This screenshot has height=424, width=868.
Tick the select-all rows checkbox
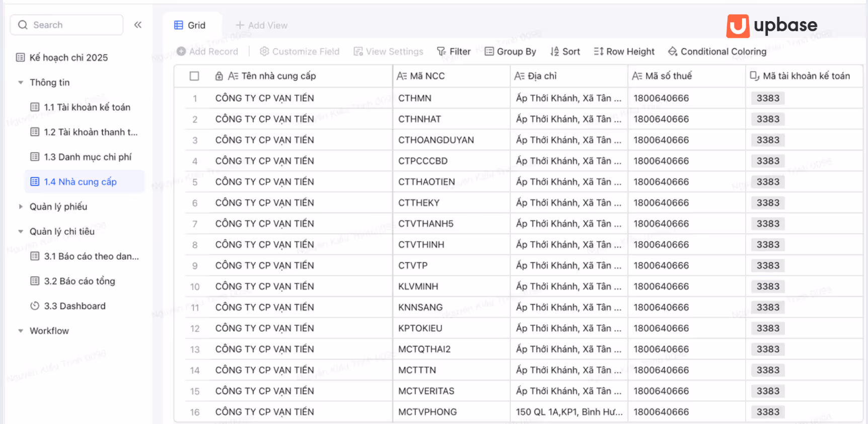click(194, 76)
